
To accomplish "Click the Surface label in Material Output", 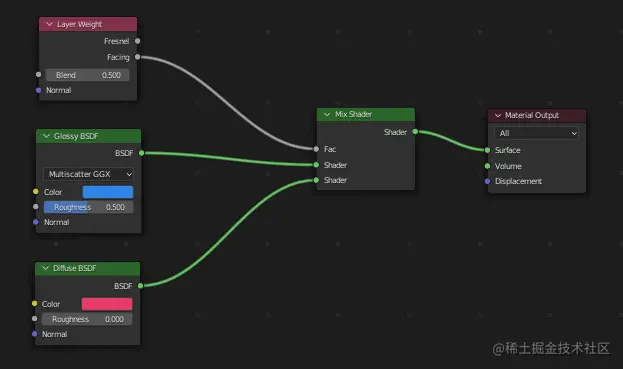I will 508,150.
